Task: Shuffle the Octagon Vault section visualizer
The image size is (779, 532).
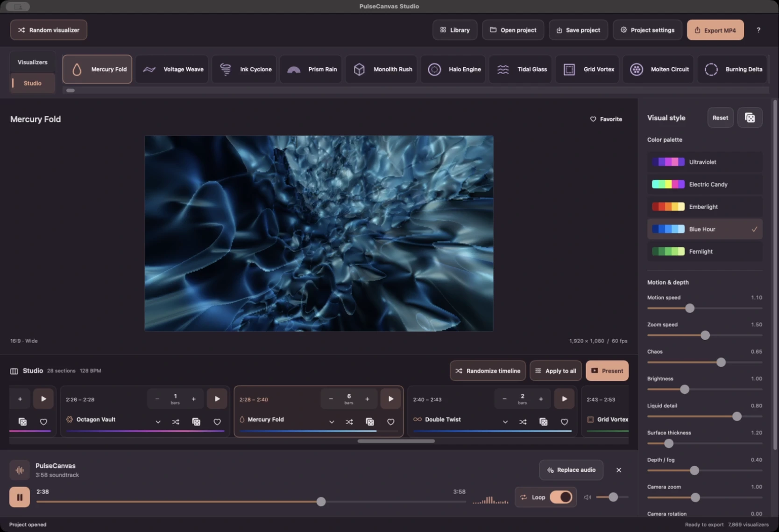Action: [176, 422]
